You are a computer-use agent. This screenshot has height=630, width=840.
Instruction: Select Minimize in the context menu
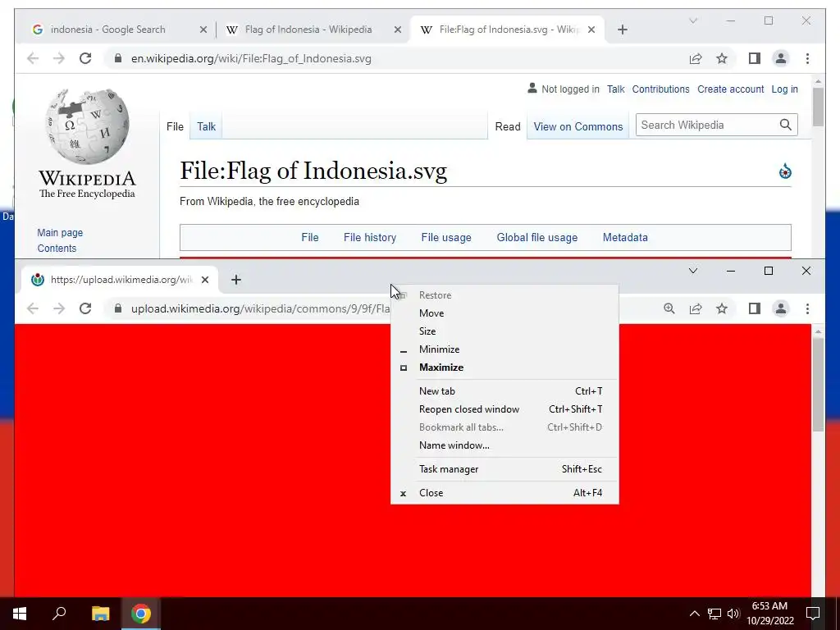[x=504, y=349]
